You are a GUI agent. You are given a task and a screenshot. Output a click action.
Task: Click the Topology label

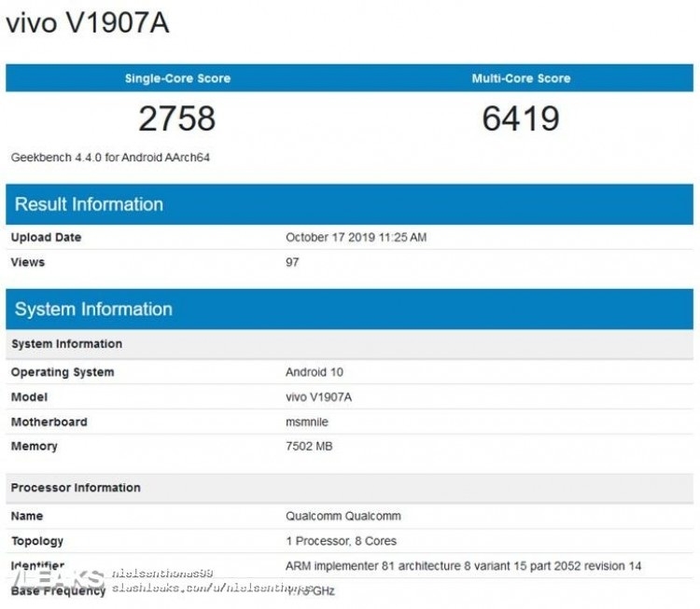tap(37, 541)
